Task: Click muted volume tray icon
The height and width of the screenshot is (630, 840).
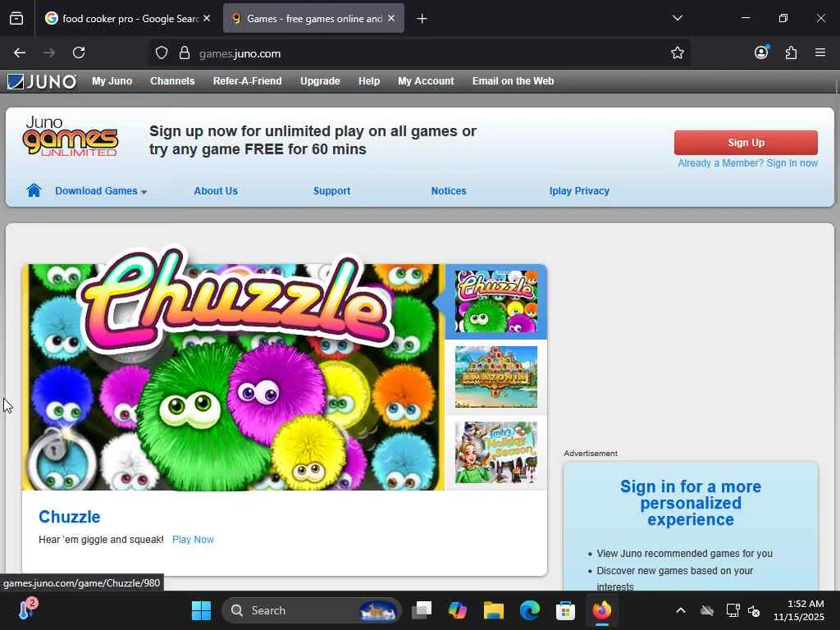Action: pyautogui.click(x=754, y=610)
